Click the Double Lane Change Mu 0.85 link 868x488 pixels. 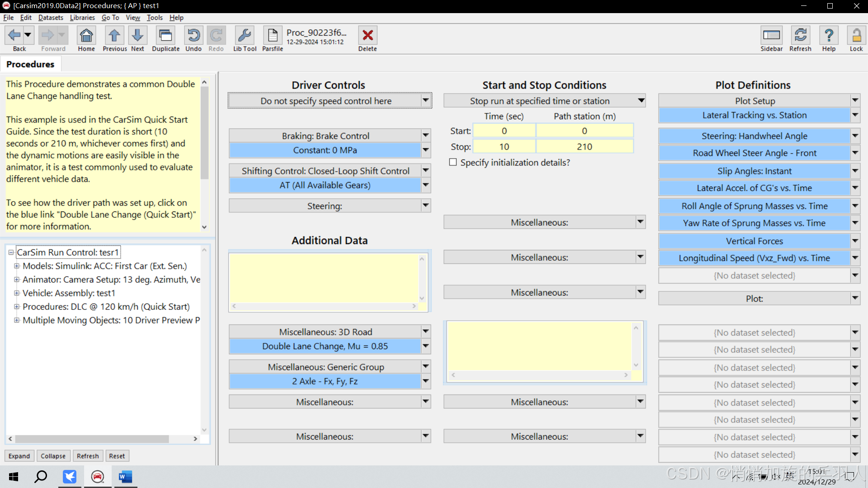tap(325, 347)
